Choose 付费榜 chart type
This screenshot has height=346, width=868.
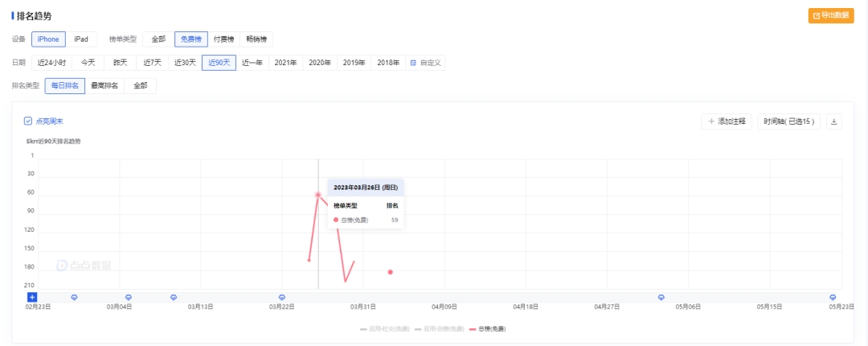tap(224, 39)
